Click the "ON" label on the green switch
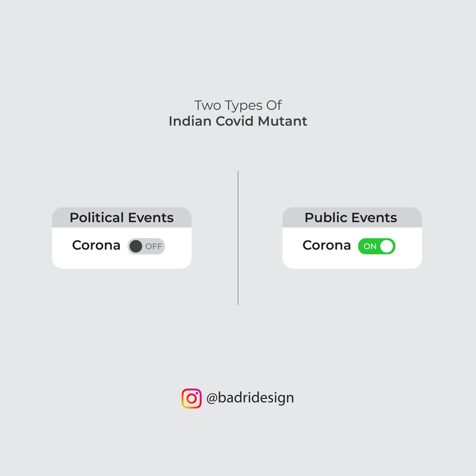476x476 pixels. coord(370,246)
